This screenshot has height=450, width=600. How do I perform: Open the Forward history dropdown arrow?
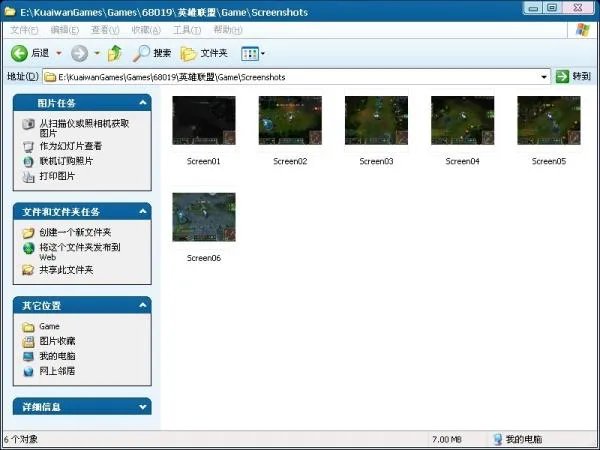[97, 53]
